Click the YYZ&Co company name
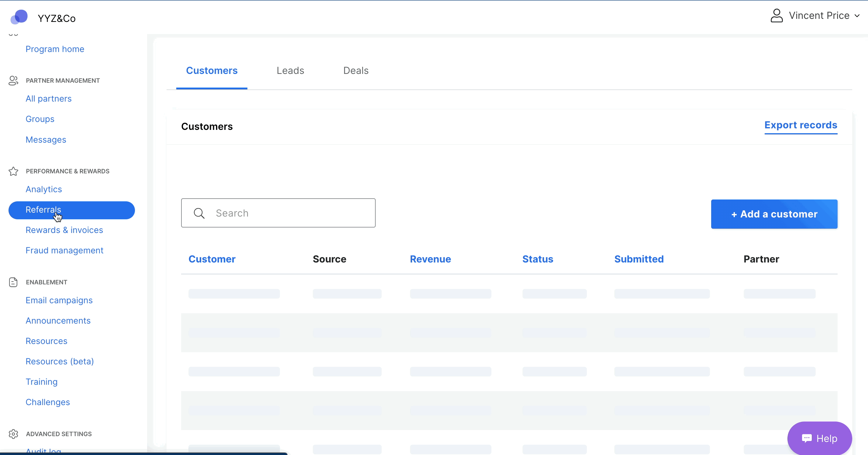This screenshot has height=455, width=868. (x=57, y=19)
